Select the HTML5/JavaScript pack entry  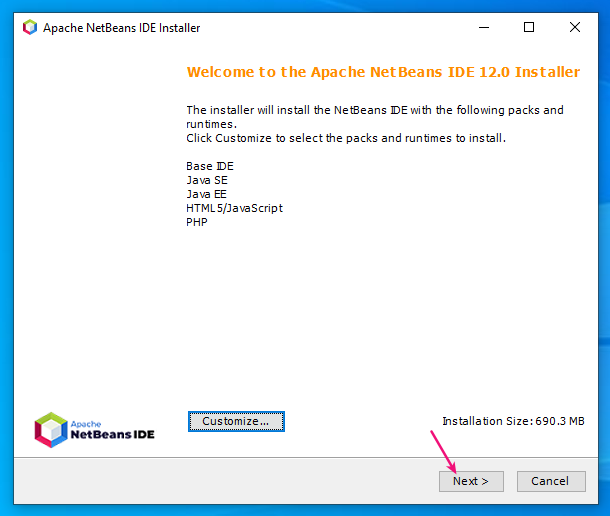click(x=234, y=208)
